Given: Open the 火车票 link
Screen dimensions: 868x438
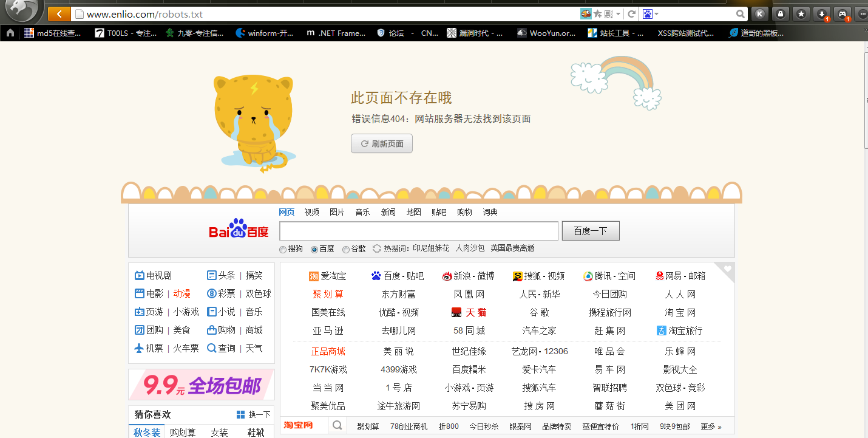Looking at the screenshot, I should pyautogui.click(x=186, y=348).
